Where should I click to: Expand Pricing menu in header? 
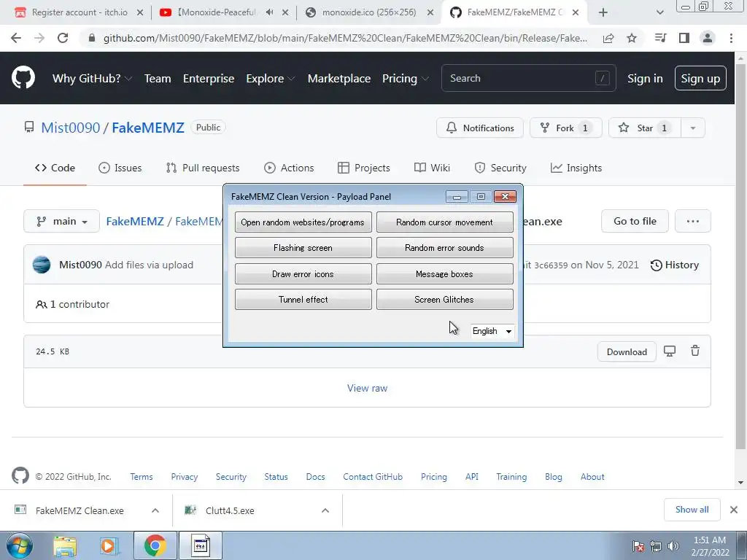[406, 79]
